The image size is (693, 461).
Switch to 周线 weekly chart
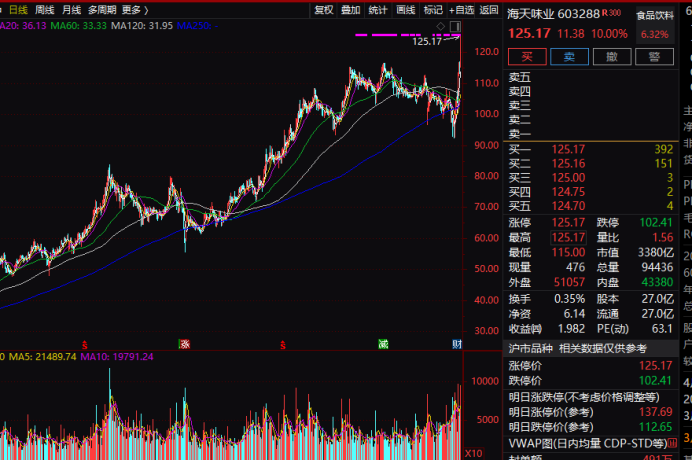[x=44, y=10]
